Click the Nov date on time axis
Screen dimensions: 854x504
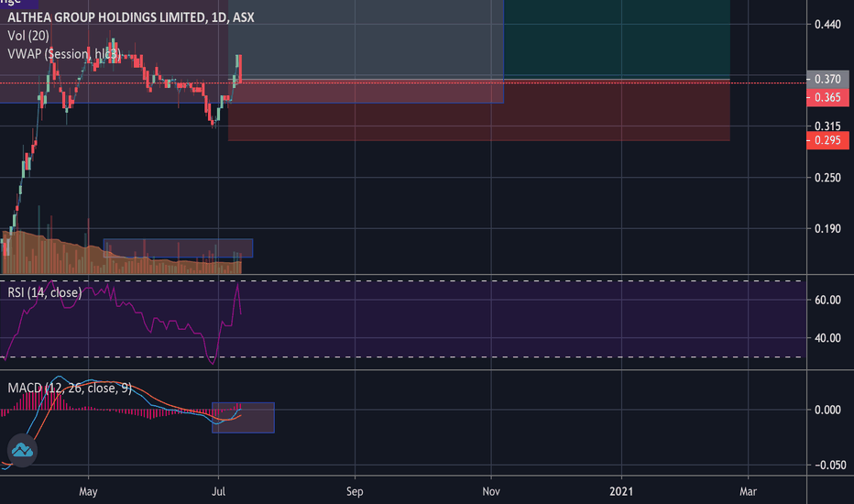pos(491,491)
